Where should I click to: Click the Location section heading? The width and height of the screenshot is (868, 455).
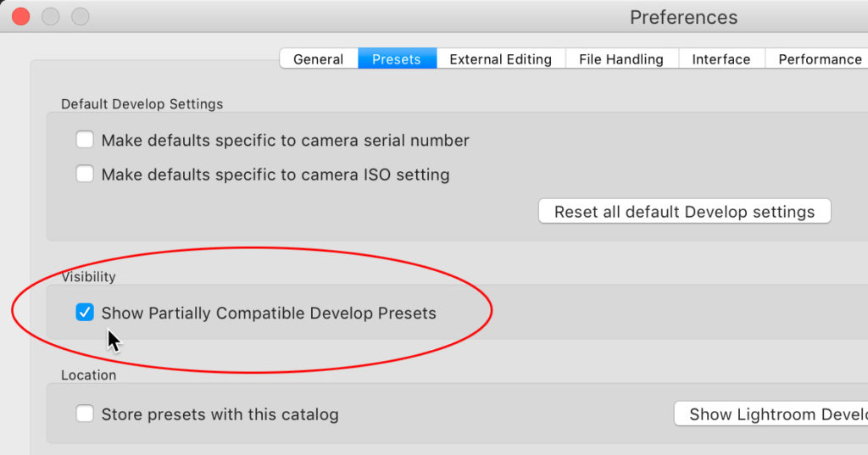pyautogui.click(x=89, y=375)
